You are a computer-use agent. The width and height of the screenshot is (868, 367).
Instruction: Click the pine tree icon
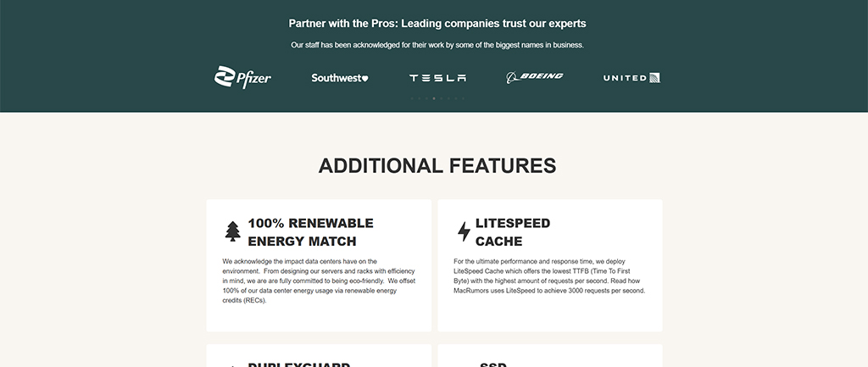point(232,231)
